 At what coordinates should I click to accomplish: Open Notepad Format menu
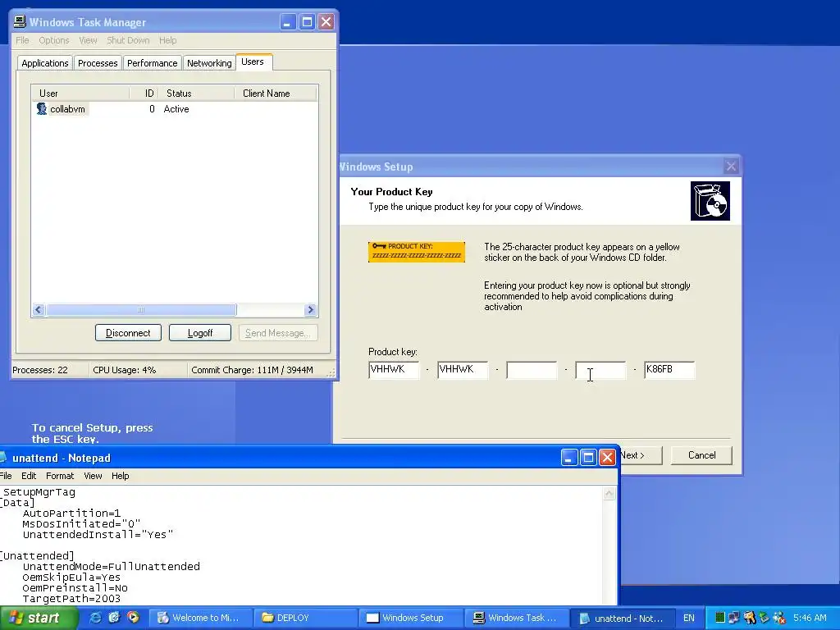click(x=60, y=476)
